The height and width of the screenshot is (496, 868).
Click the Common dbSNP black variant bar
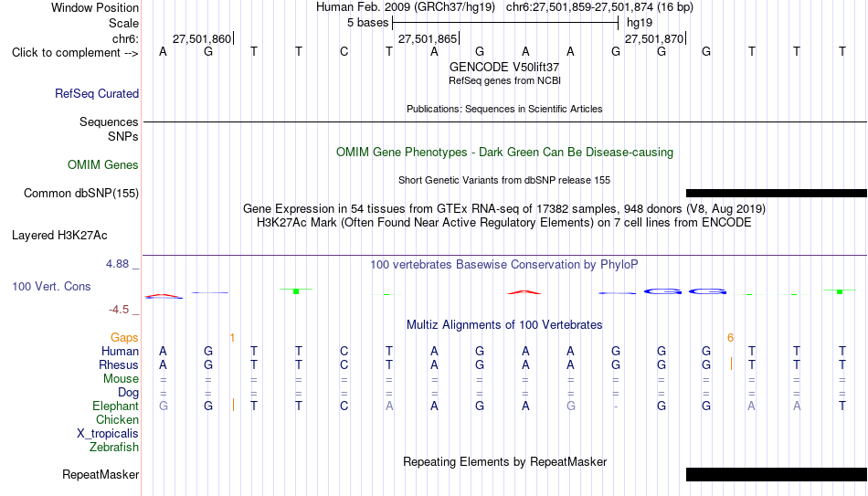point(776,194)
